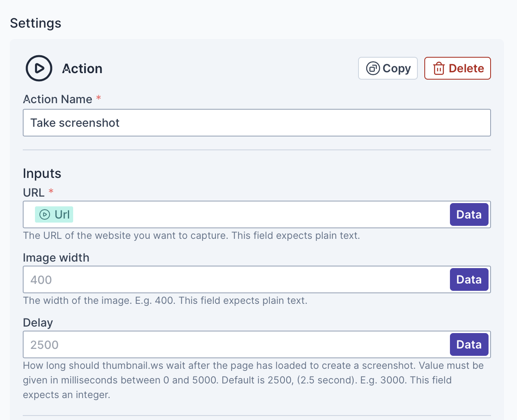Click the Delay field label
This screenshot has width=517, height=420.
pyautogui.click(x=38, y=323)
